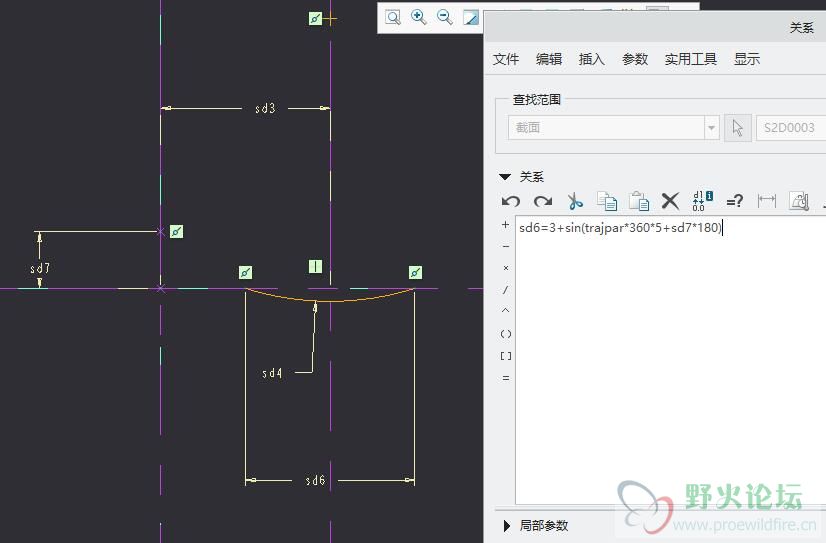Click the Redo icon in relations toolbar
826x543 pixels.
542,201
